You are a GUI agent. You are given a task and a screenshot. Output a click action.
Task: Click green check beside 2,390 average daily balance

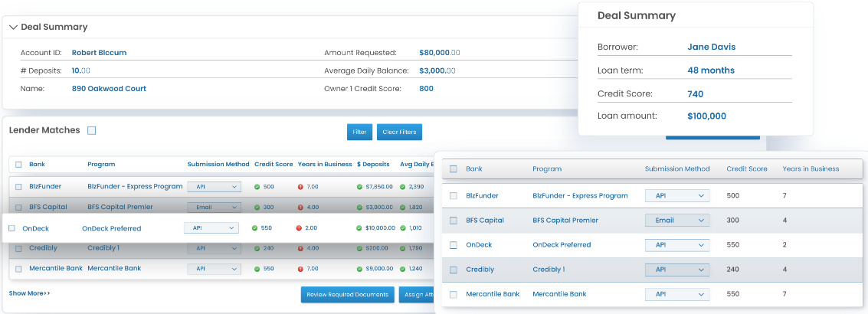(x=402, y=187)
